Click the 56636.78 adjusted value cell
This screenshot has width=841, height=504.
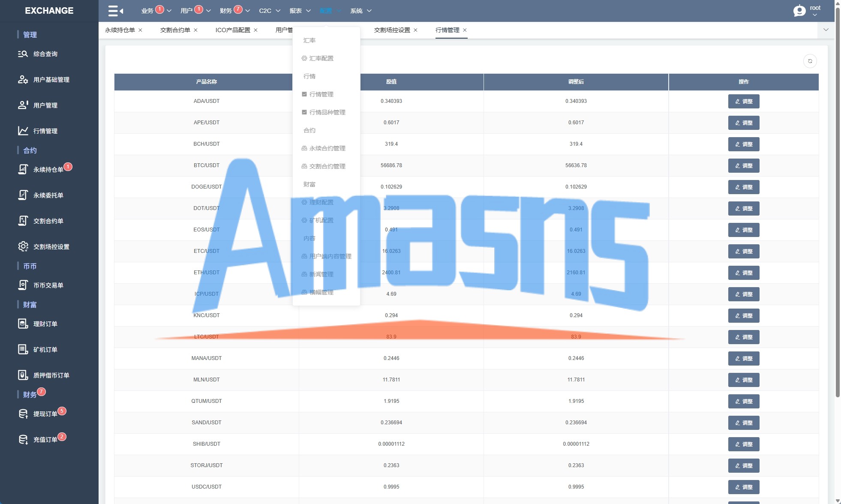click(576, 165)
